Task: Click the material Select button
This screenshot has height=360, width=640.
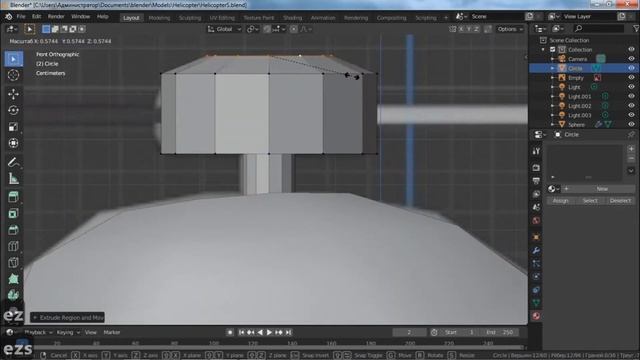Action: pos(590,200)
